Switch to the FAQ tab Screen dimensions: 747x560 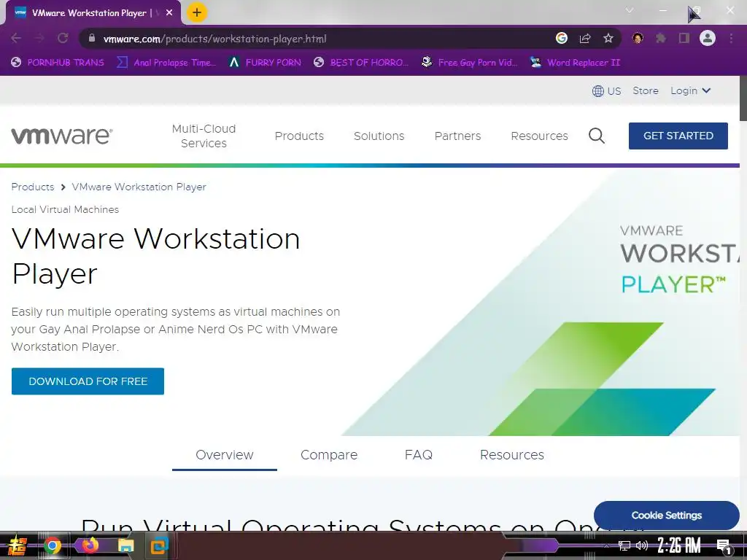tap(418, 455)
